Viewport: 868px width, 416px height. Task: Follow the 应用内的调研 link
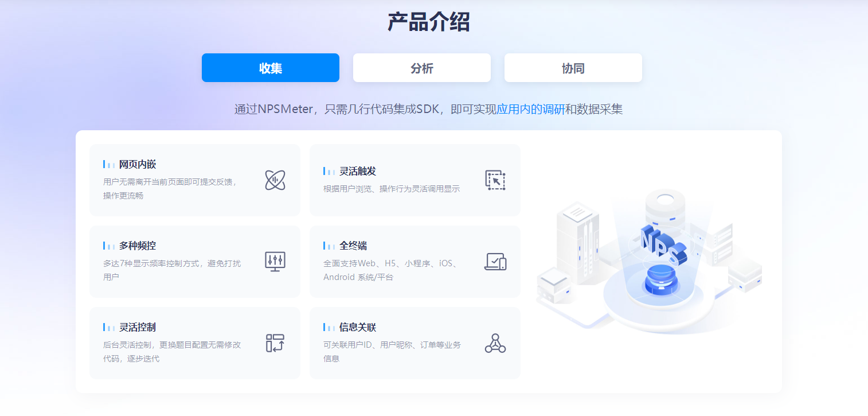click(530, 109)
